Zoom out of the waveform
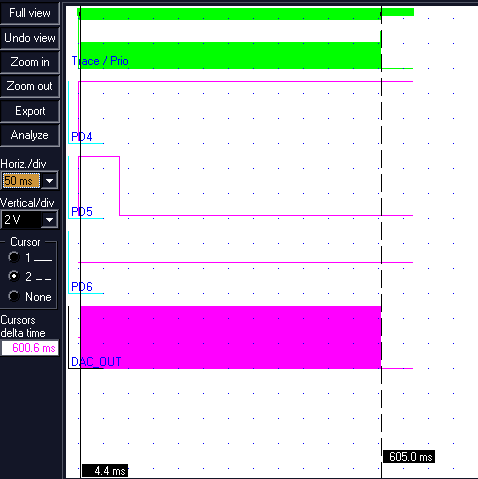Image resolution: width=478 pixels, height=479 pixels. point(30,86)
